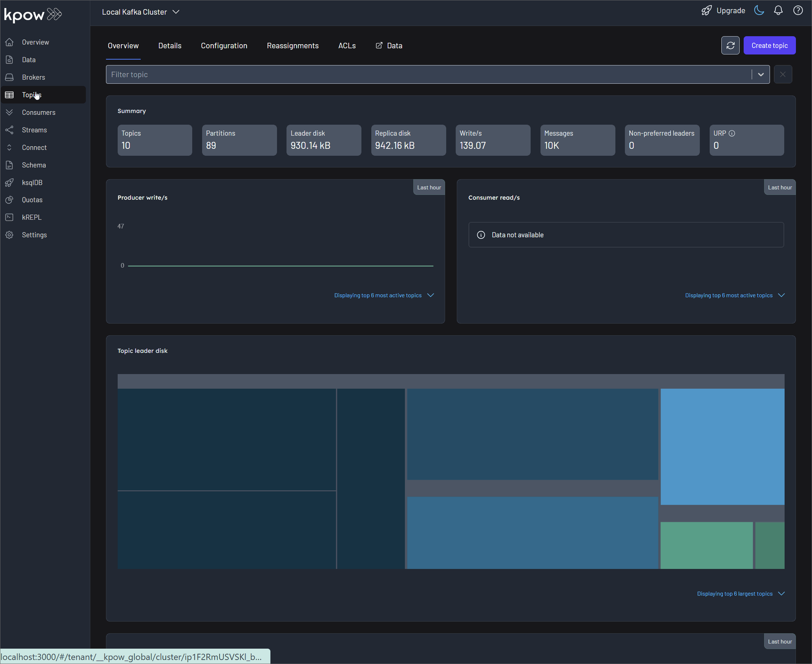The width and height of the screenshot is (812, 664).
Task: Open Last hour selector on bottom panel
Action: (780, 642)
